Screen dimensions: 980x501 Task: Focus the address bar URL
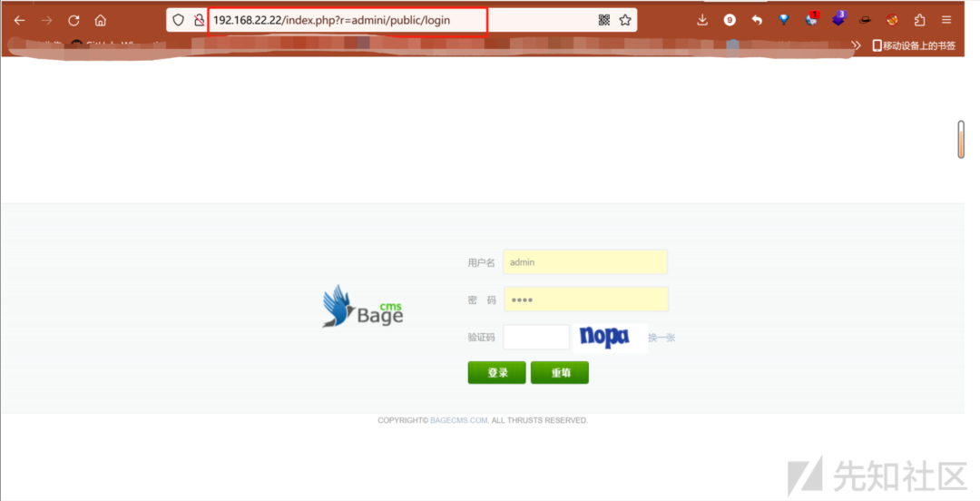[x=331, y=20]
